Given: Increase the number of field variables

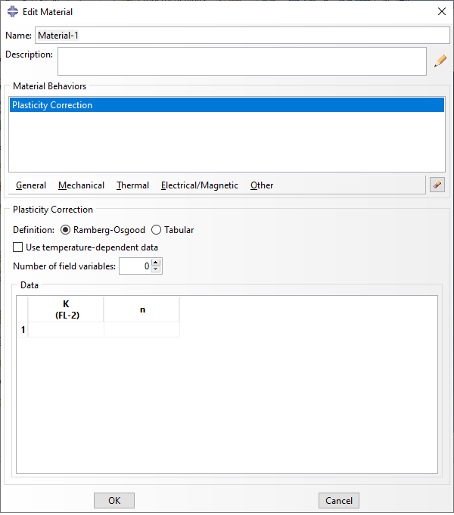Looking at the screenshot, I should click(156, 263).
